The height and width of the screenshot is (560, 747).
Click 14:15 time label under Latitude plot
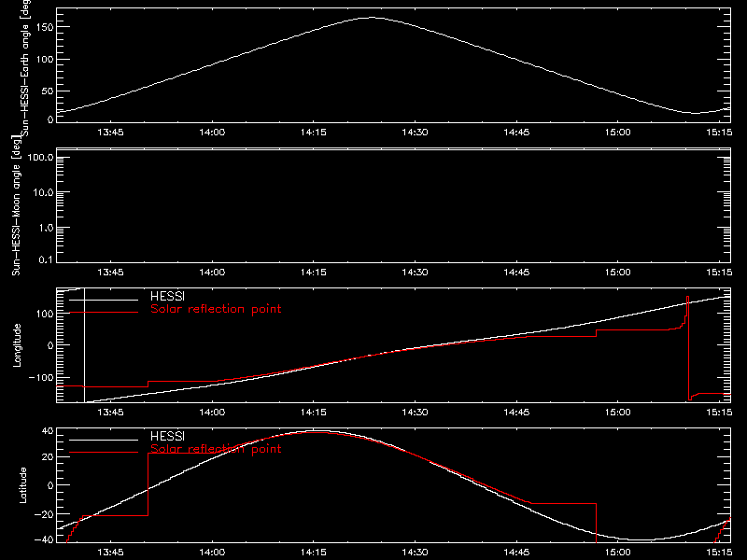(x=314, y=552)
